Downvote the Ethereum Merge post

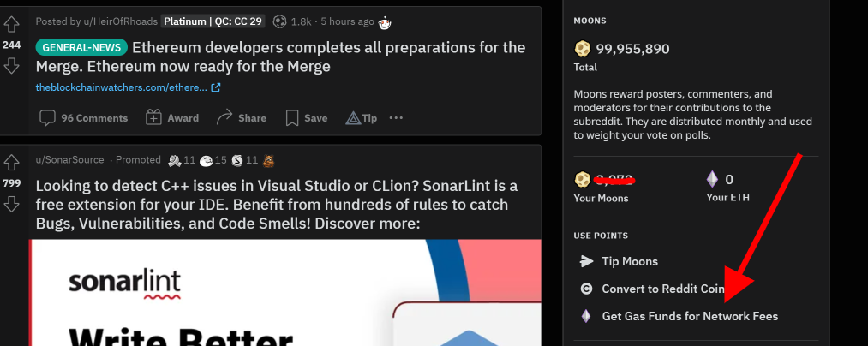tap(12, 66)
